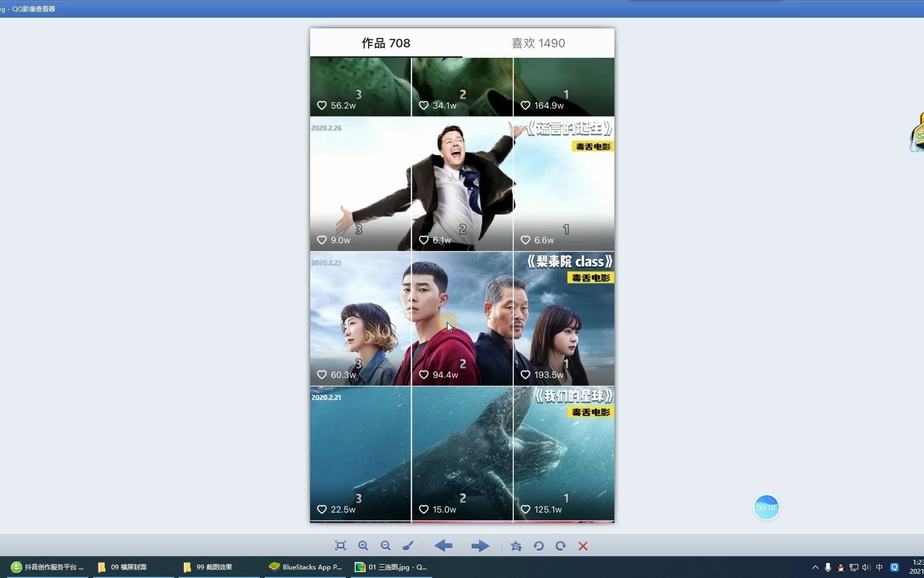Screen dimensions: 924x578
Task: Show hidden tray icons chevron
Action: pyautogui.click(x=815, y=567)
